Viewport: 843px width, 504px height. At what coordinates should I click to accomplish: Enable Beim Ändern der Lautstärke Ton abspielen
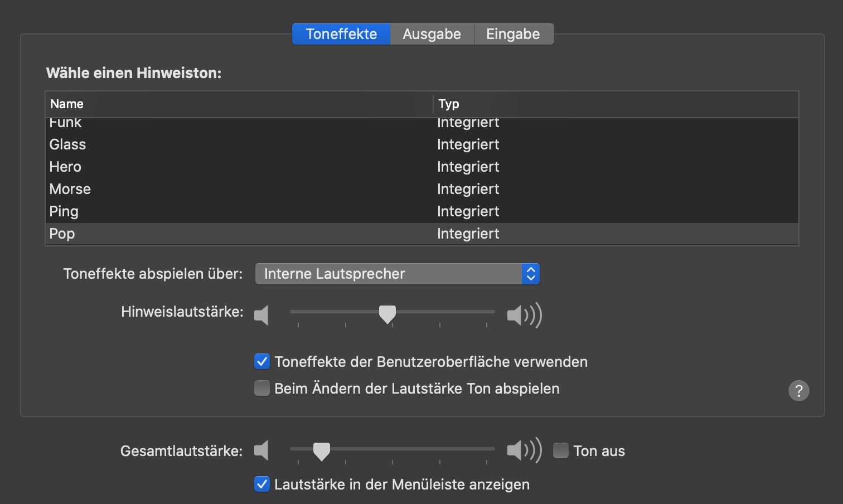point(262,389)
